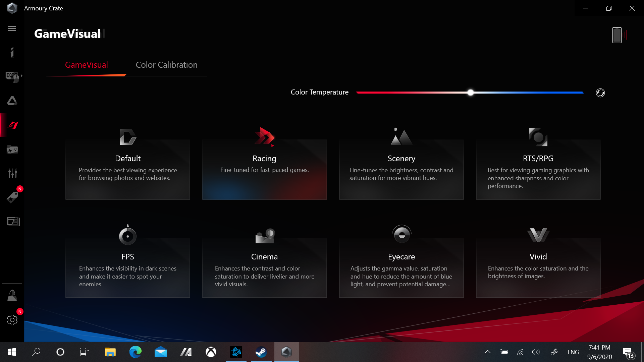Select the Racing display mode card
This screenshot has width=644, height=362.
click(264, 169)
